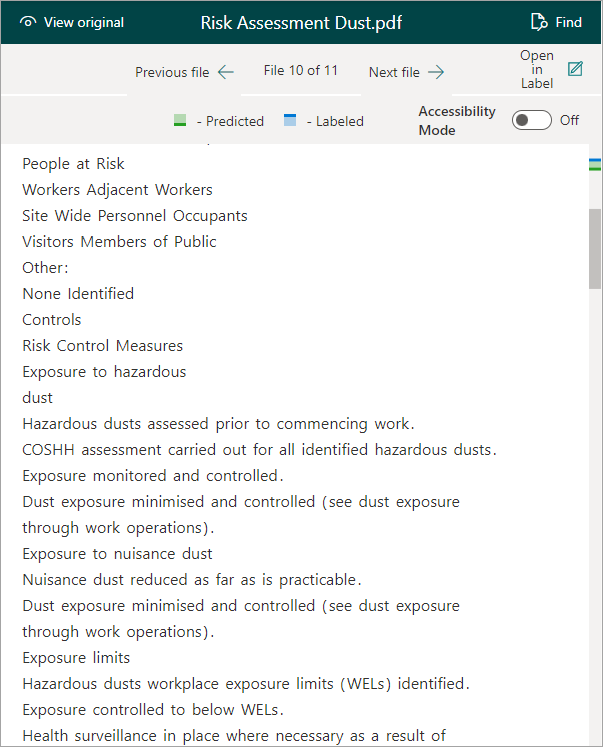This screenshot has height=747, width=603.
Task: Click the Previous file left arrow
Action: coord(226,72)
